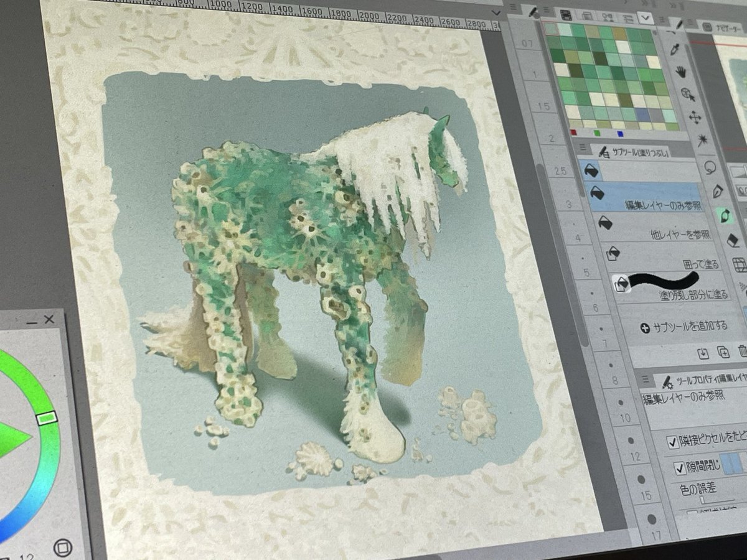
Task: Expand the color panel tab chevron
Action: (645, 17)
